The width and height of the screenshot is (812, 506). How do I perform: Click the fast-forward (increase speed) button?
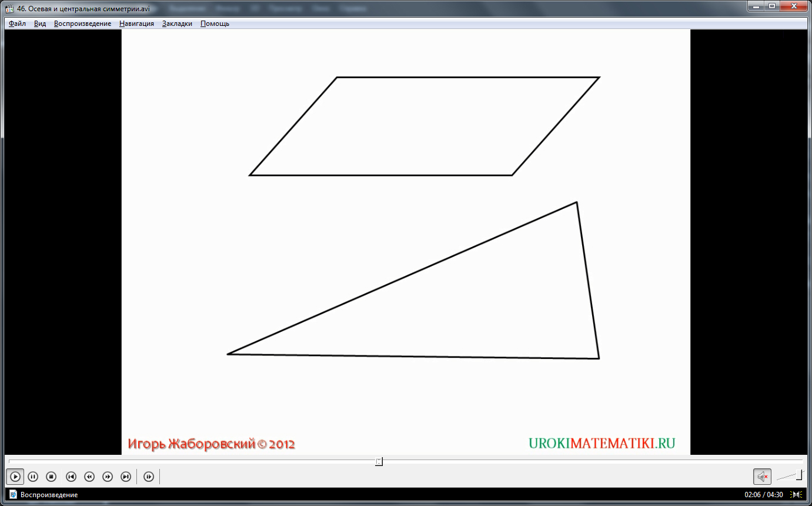tap(108, 477)
